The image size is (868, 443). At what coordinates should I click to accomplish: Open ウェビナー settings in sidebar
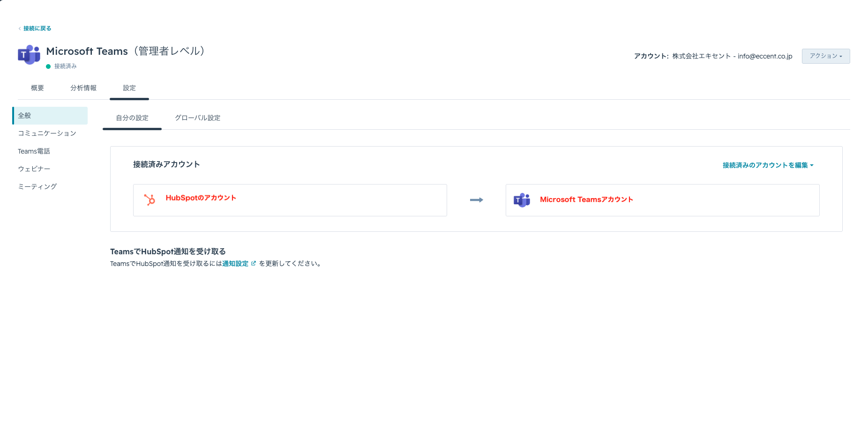pos(50,169)
